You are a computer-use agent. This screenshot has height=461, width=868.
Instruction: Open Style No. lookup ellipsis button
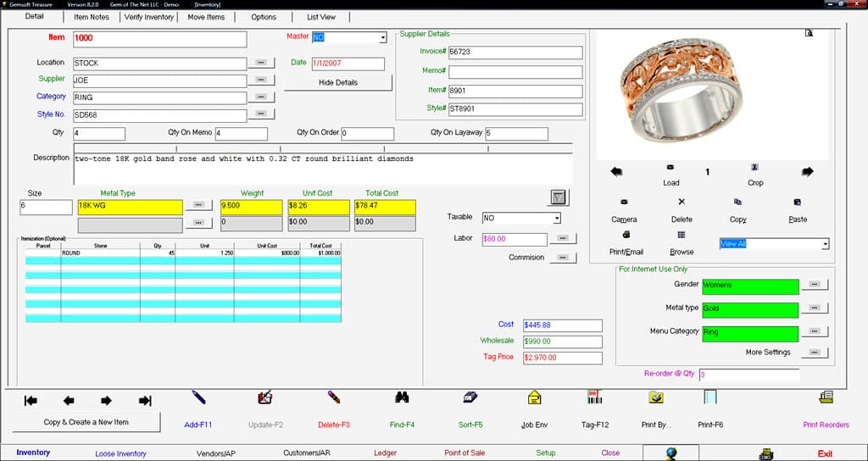pos(261,114)
